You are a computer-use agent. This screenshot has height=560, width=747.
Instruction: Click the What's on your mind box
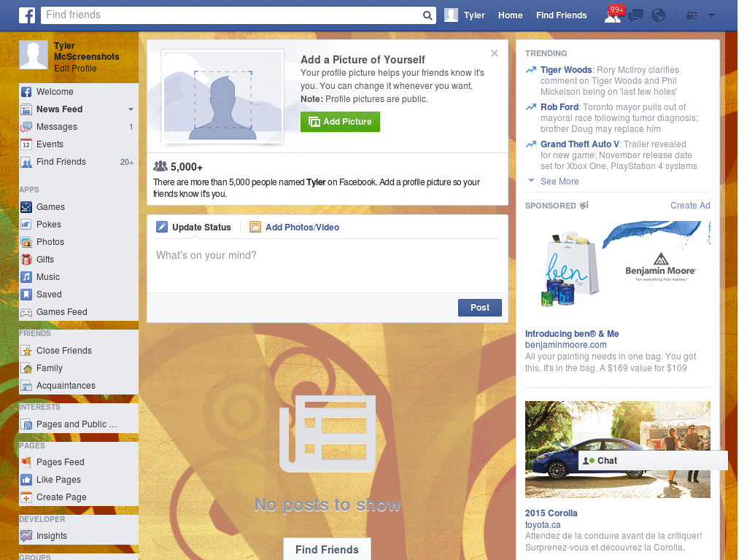(x=328, y=264)
